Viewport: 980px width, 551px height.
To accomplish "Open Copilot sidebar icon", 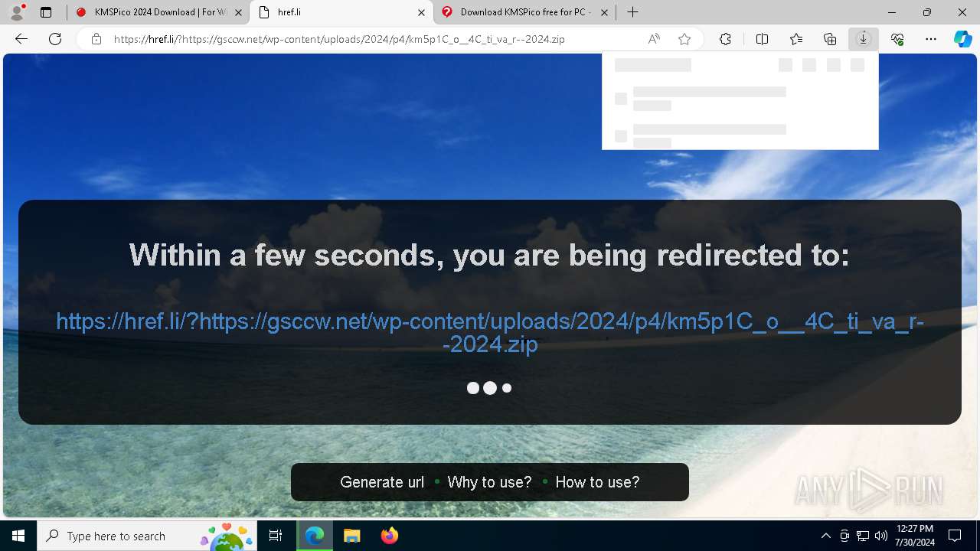I will (x=962, y=39).
